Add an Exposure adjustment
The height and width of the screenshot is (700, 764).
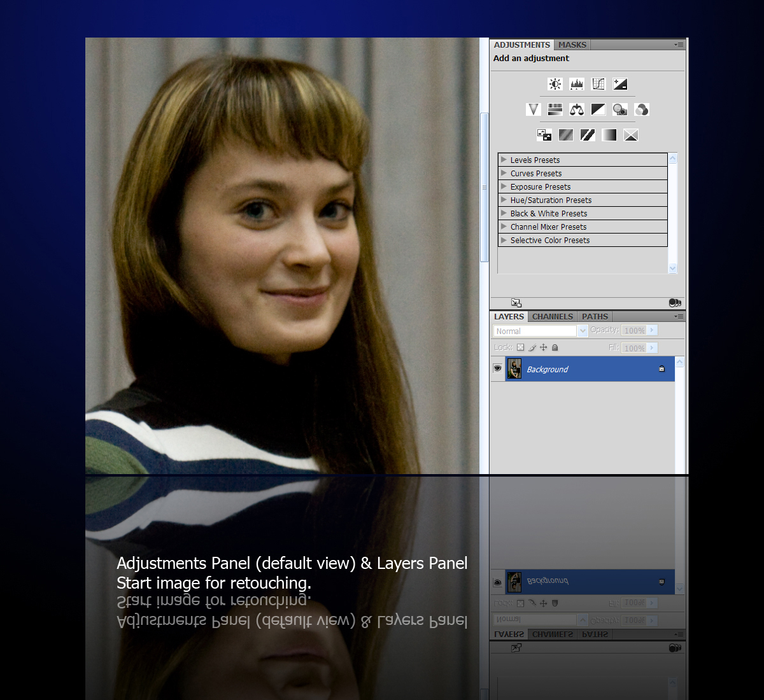tap(620, 84)
